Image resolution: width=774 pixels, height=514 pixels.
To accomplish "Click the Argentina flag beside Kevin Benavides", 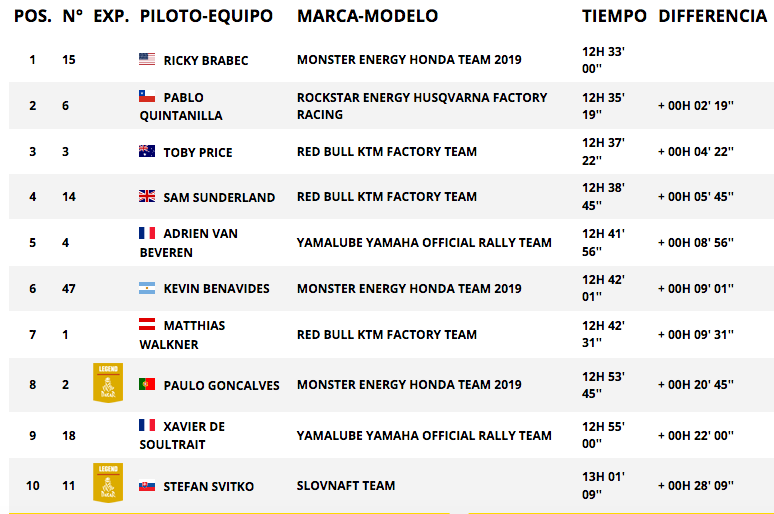I will coord(147,288).
